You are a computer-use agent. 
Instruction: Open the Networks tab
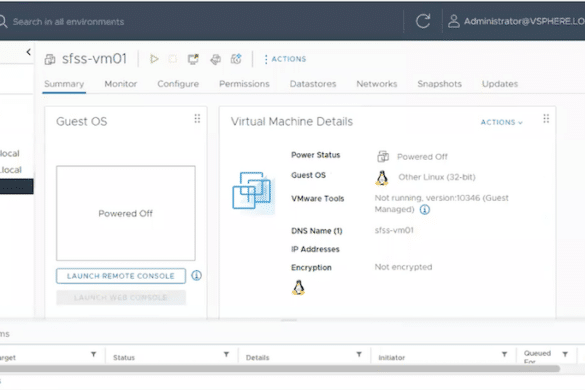[376, 84]
